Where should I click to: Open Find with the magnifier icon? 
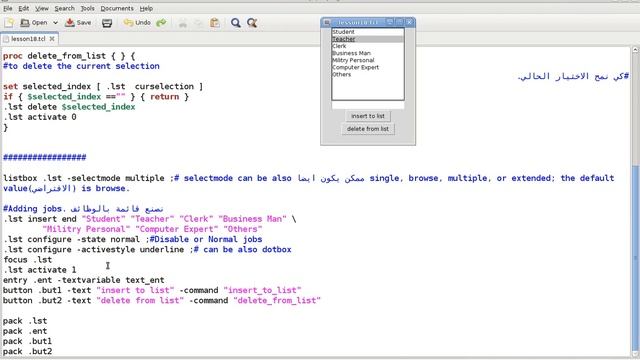[x=236, y=23]
